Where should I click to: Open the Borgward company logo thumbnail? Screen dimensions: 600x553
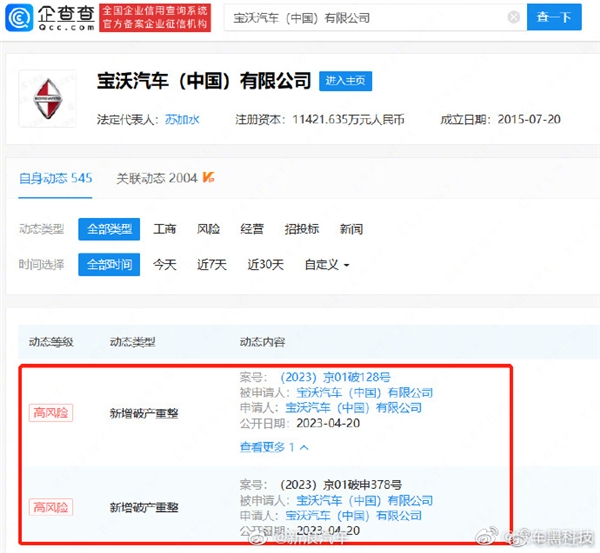[47, 99]
